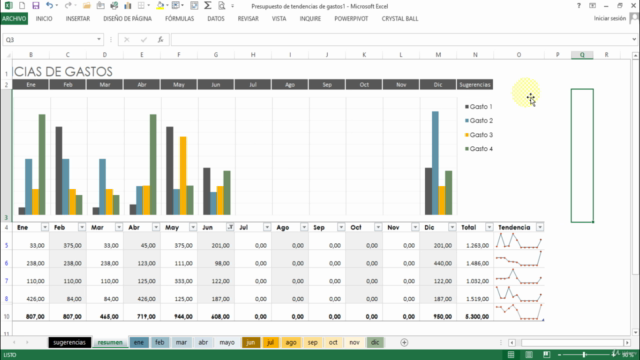Click the zoom out minus button
The image size is (640, 360).
pos(560,355)
